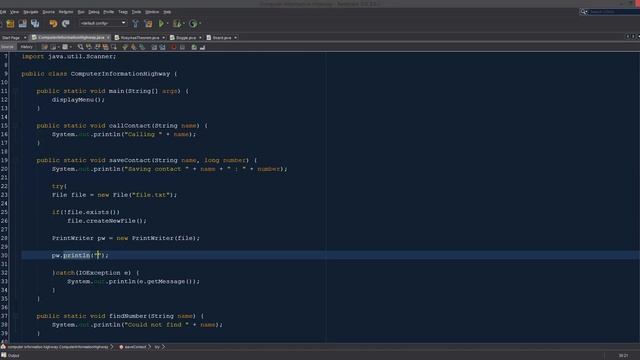640x360 pixels.
Task: Open the Refactor menu
Action: (x=66, y=12)
